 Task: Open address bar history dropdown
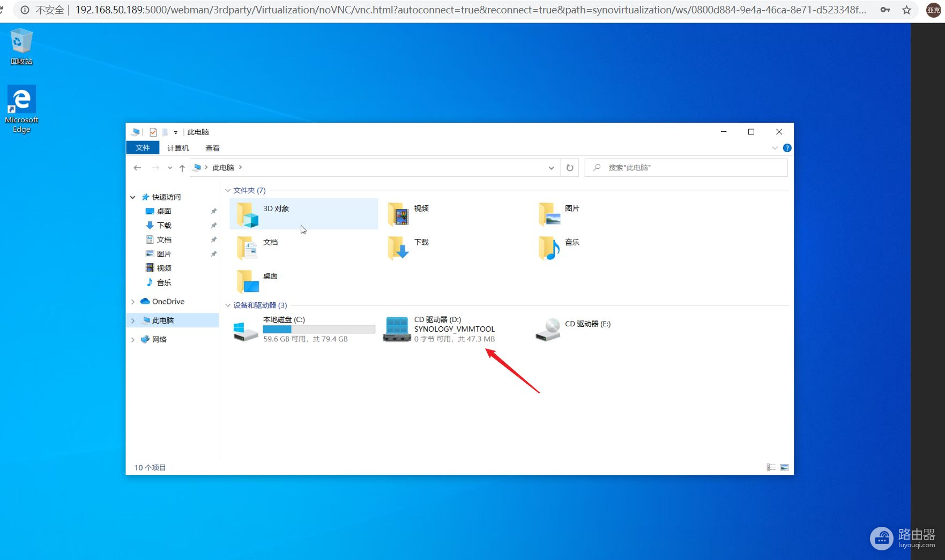pos(551,168)
